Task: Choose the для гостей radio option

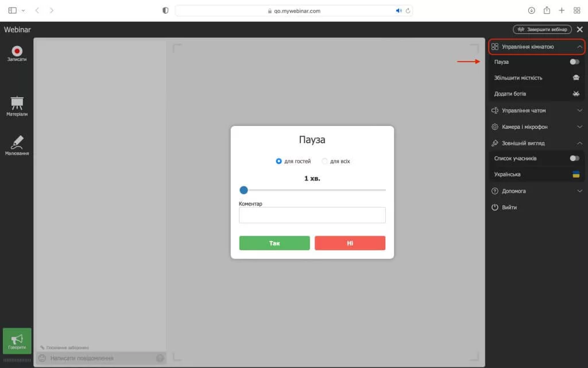Action: click(x=279, y=162)
